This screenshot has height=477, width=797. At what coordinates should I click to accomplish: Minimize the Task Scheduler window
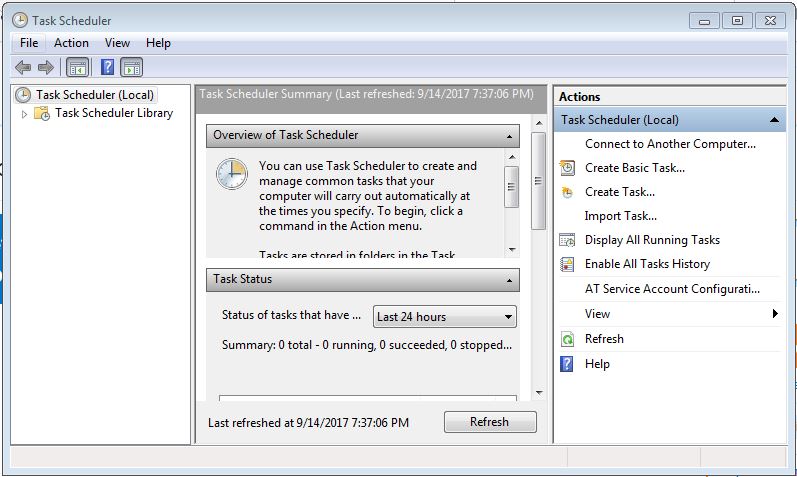pos(704,21)
